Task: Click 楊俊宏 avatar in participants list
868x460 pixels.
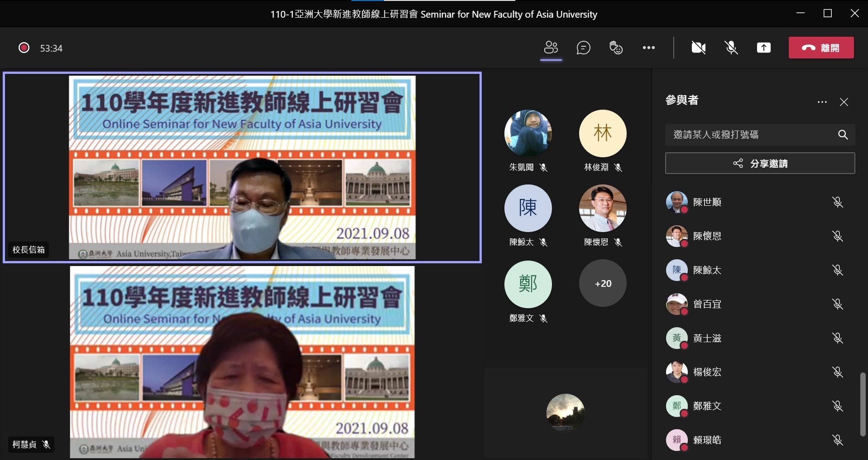Action: pyautogui.click(x=677, y=372)
